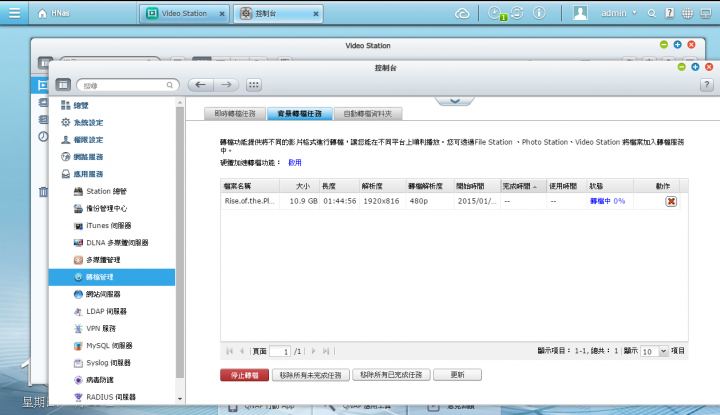Close the Video Station taskbar tab
The width and height of the screenshot is (720, 415).
tap(222, 14)
